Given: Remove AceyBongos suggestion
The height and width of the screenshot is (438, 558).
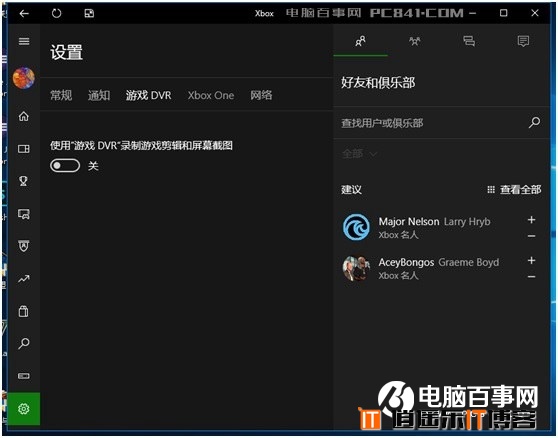Looking at the screenshot, I should (531, 276).
